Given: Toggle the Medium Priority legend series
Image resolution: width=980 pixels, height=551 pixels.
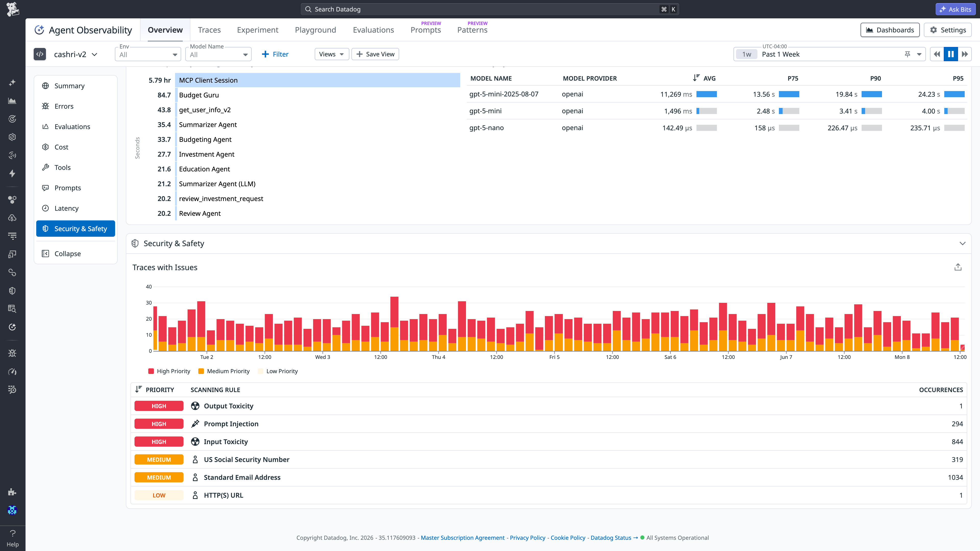Looking at the screenshot, I should tap(224, 371).
